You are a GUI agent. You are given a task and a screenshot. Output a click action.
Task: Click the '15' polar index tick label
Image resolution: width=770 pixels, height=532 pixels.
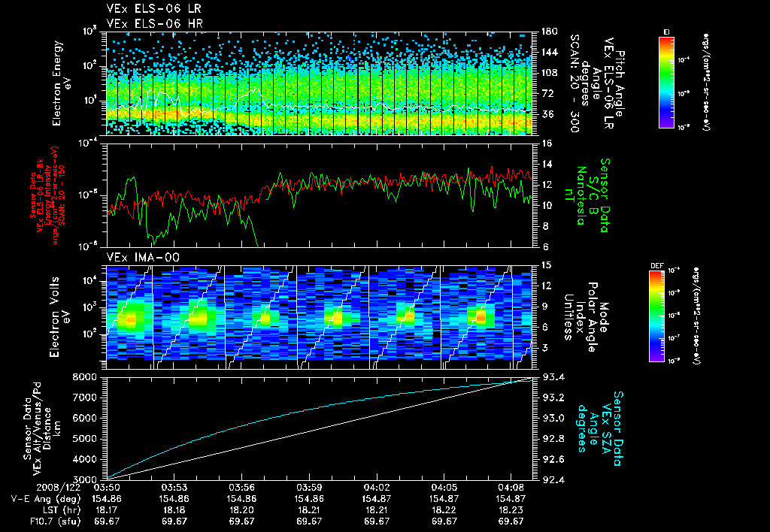click(x=546, y=265)
